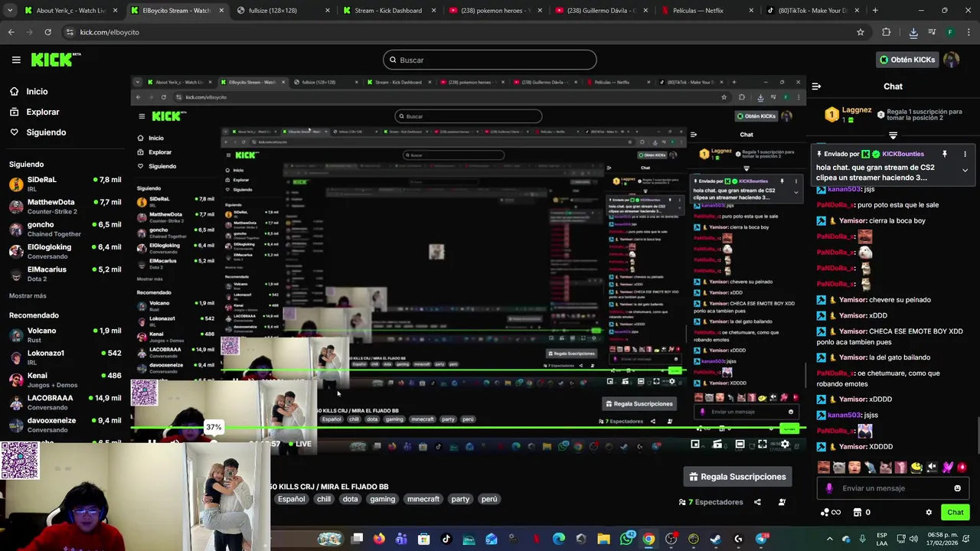Open Chrome downloads icon
The width and height of the screenshot is (980, 551).
[x=913, y=32]
